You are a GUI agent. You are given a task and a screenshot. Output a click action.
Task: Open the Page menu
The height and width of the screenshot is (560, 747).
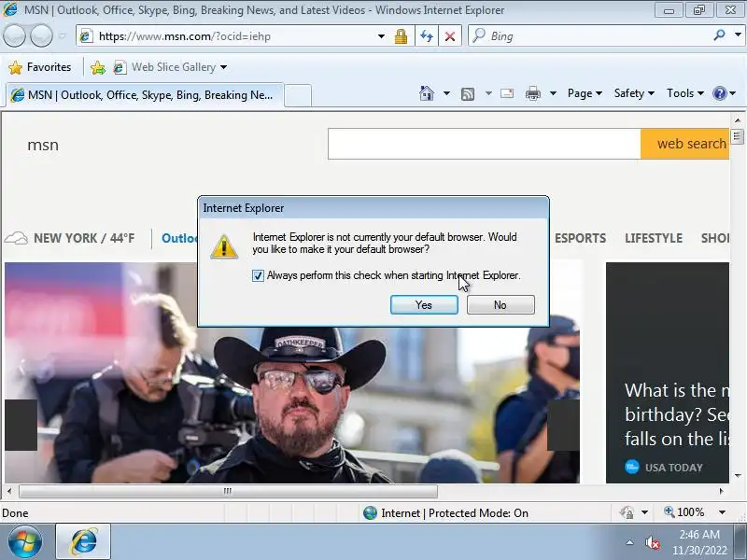(585, 93)
